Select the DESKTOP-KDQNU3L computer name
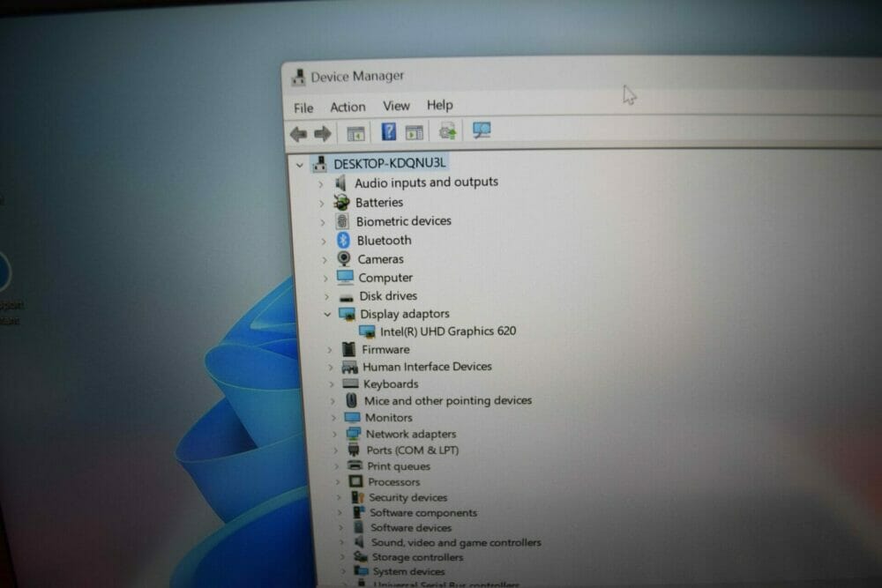 pyautogui.click(x=390, y=163)
